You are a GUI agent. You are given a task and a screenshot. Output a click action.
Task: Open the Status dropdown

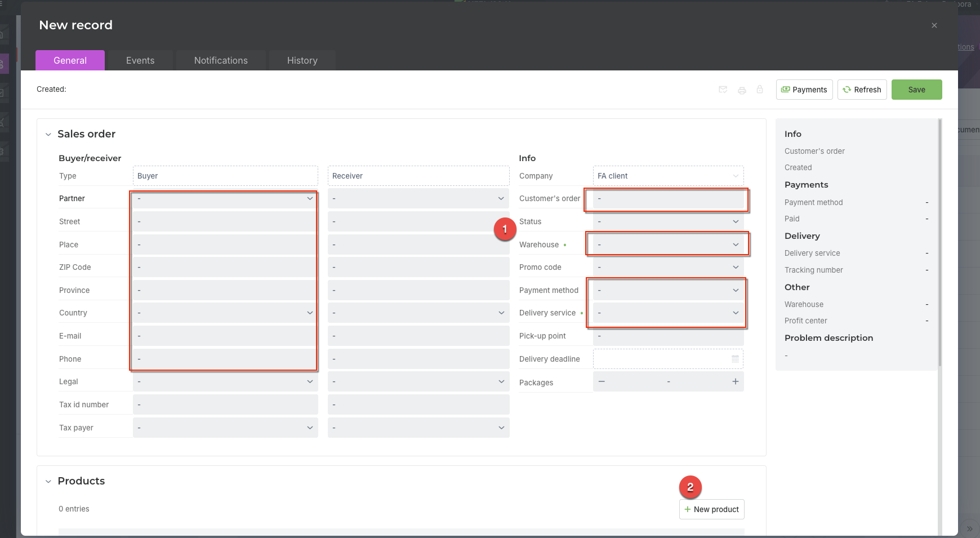pyautogui.click(x=668, y=221)
